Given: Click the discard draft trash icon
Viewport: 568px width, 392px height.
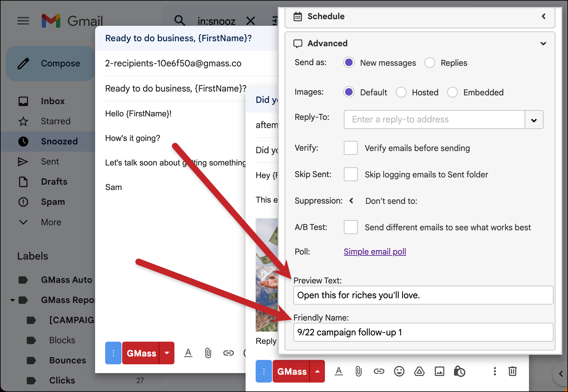Looking at the screenshot, I should click(x=513, y=372).
